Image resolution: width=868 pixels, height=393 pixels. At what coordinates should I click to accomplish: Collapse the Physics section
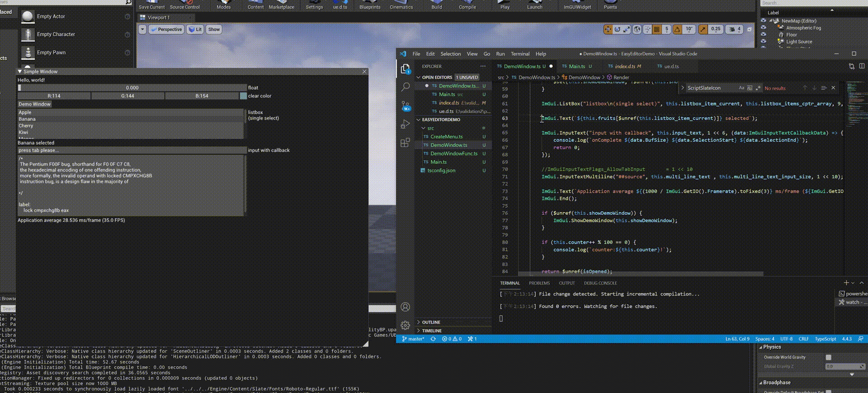[x=760, y=347]
